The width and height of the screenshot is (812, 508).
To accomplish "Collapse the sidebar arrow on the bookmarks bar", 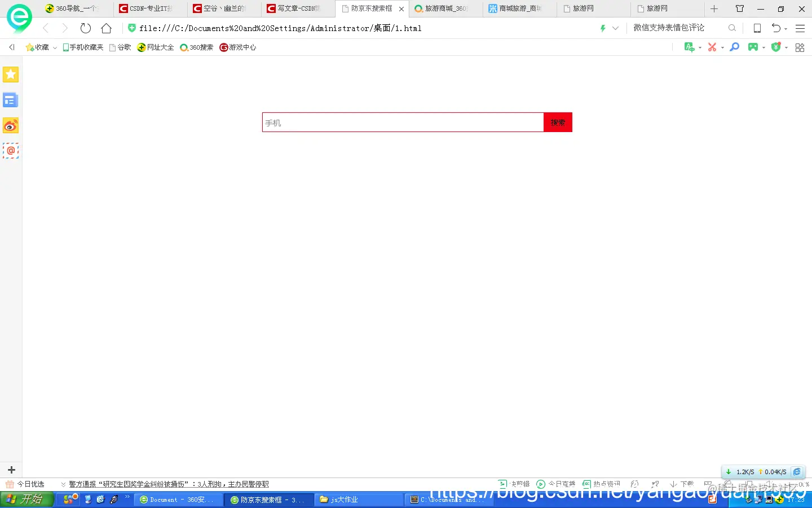I will point(11,47).
